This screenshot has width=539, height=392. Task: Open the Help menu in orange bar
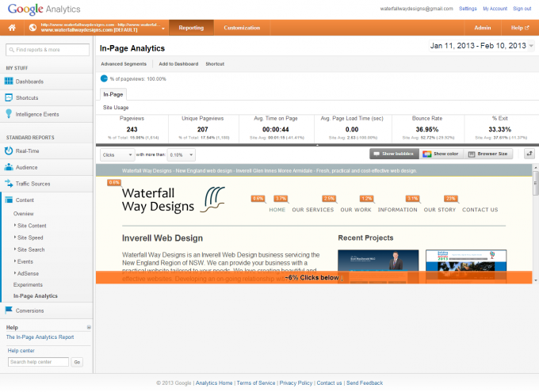[x=520, y=28]
